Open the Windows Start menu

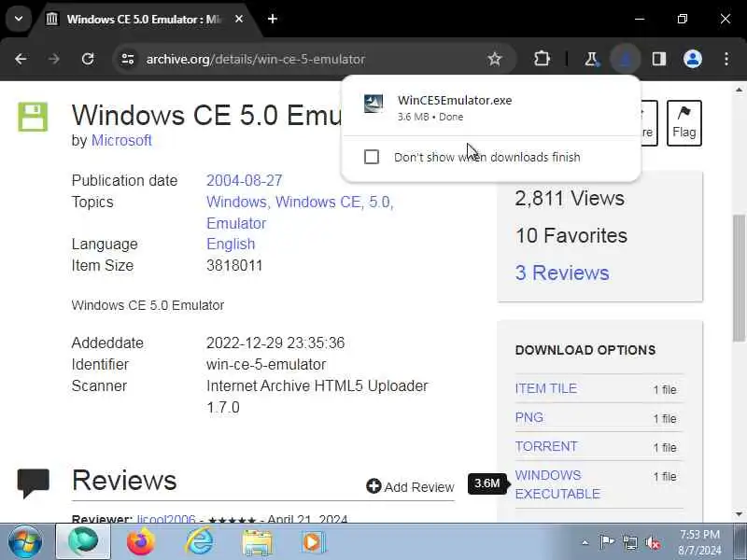25,542
